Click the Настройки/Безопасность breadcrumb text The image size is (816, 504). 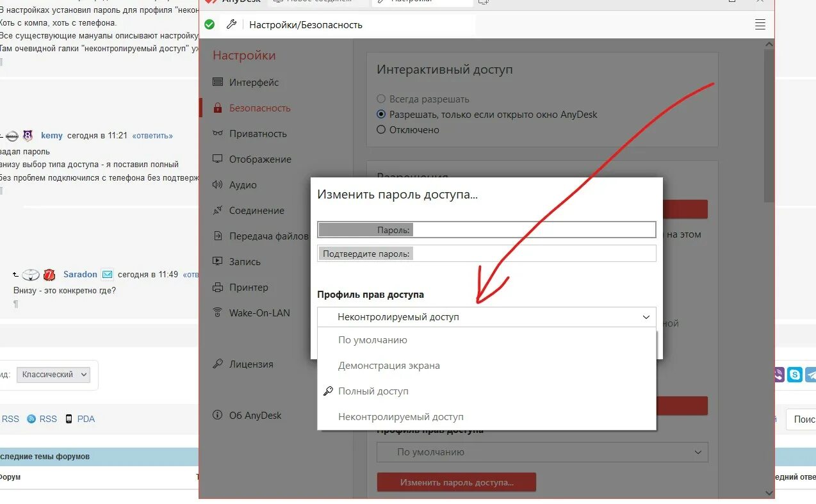(x=306, y=25)
